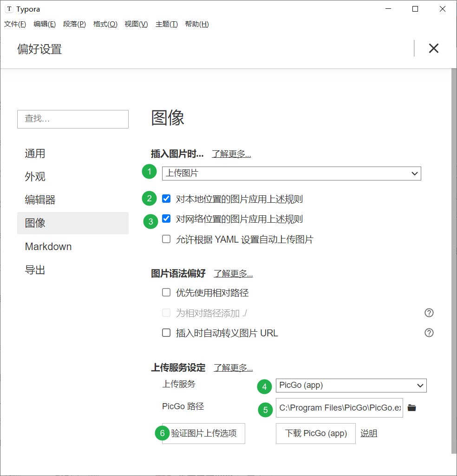Image resolution: width=457 pixels, height=476 pixels.
Task: Disable 对网络位置的图片应用上述规则
Action: click(166, 219)
